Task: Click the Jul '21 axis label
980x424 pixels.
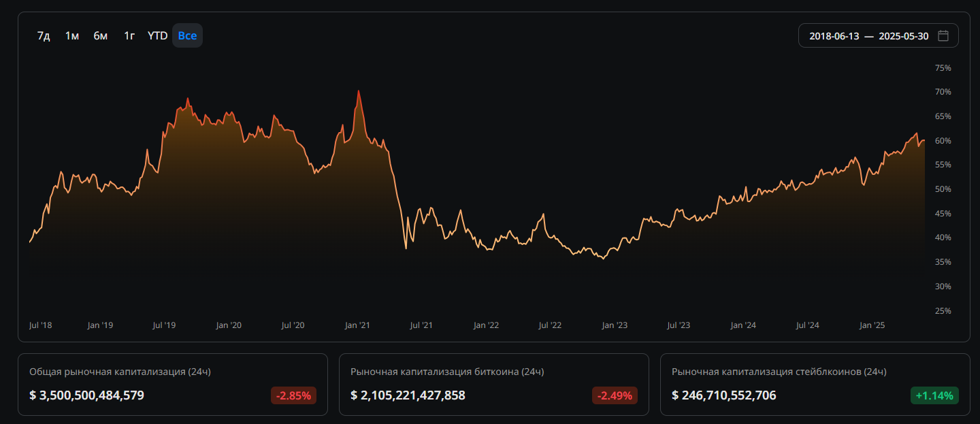Action: 421,325
